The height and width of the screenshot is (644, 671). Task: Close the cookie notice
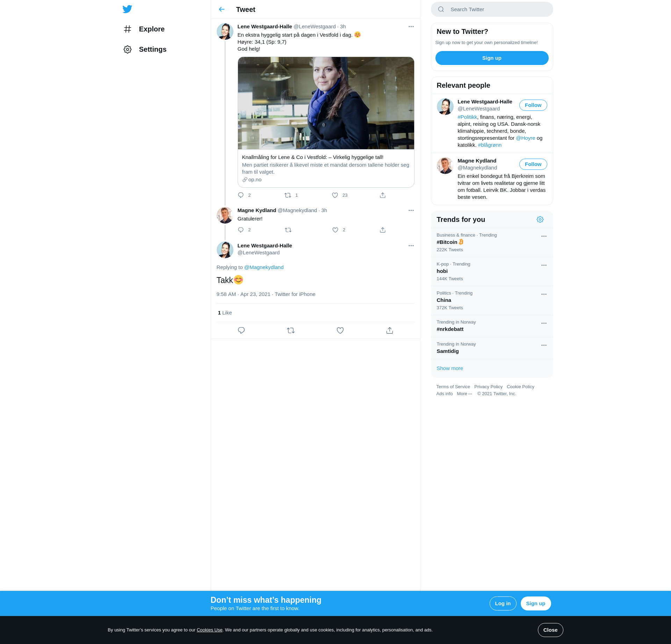[550, 630]
